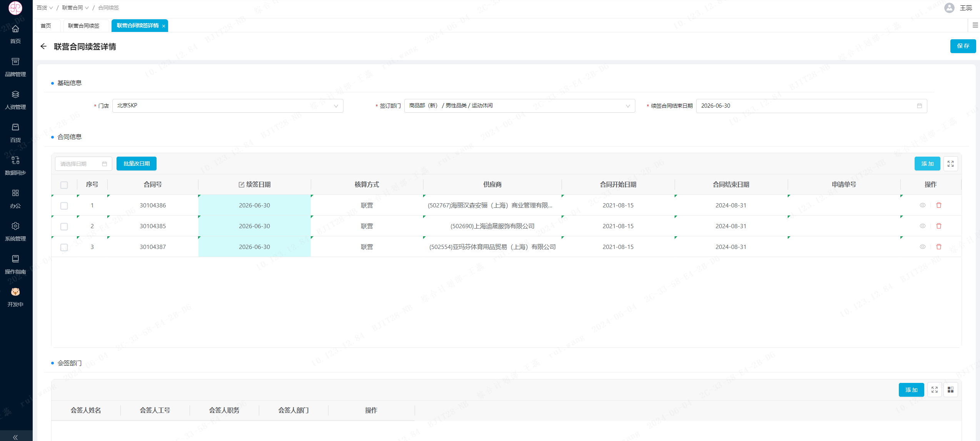Switch to the 首页 tab
980x441 pixels.
coord(46,26)
